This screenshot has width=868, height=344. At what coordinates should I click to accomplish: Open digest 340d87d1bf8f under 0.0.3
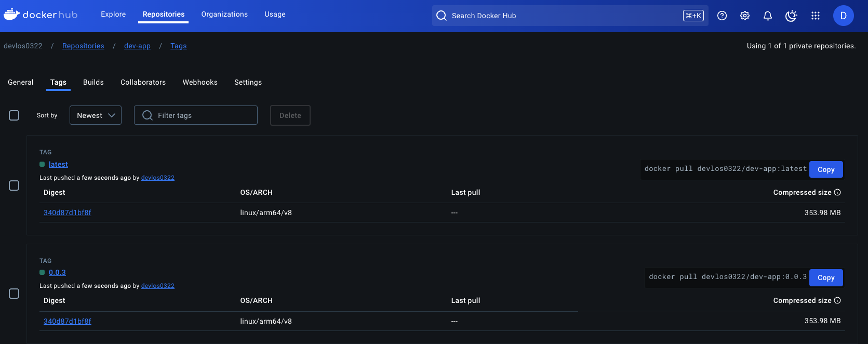click(x=68, y=321)
